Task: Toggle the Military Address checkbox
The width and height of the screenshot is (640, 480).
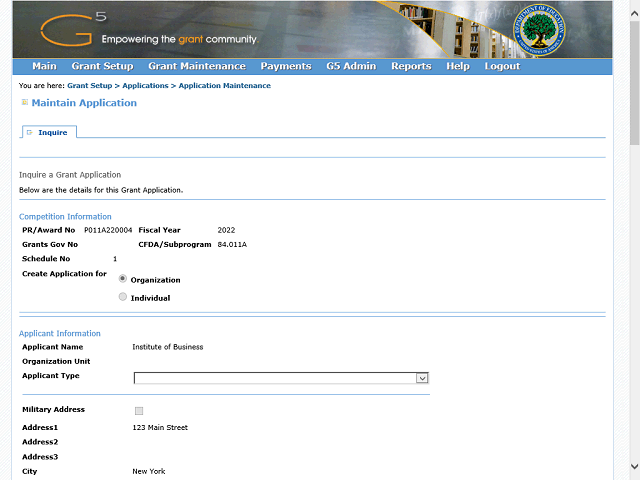Action: click(x=139, y=411)
